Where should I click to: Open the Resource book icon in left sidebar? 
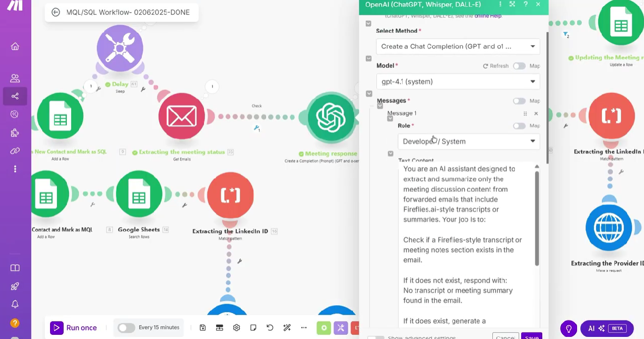(x=15, y=268)
